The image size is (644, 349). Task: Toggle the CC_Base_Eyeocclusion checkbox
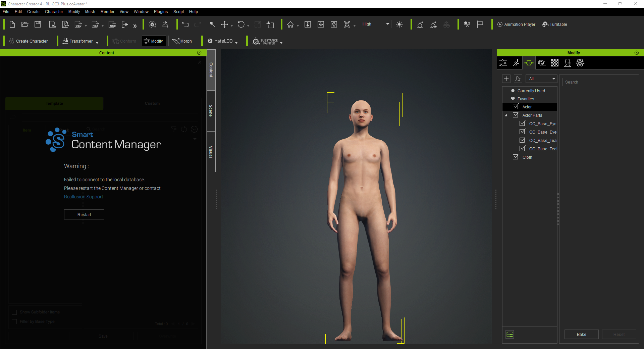point(523,132)
